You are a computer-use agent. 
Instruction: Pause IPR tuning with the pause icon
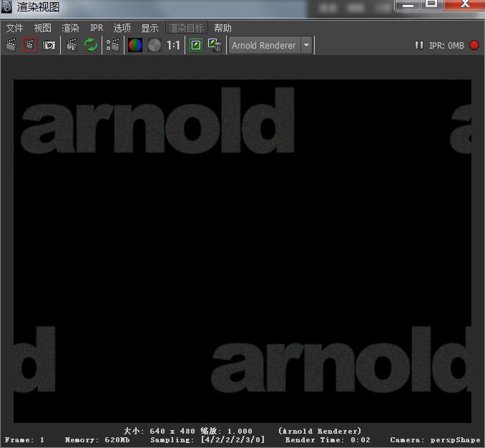pos(419,45)
